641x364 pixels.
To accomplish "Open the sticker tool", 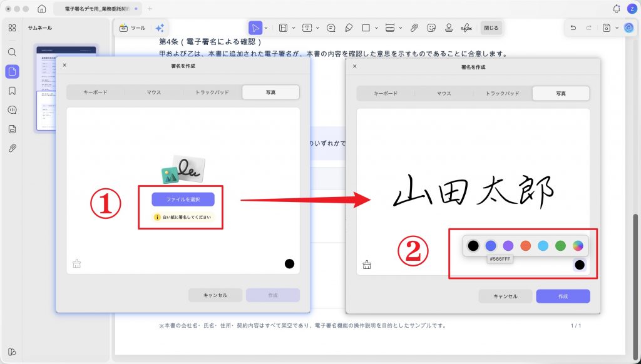I will 431,28.
